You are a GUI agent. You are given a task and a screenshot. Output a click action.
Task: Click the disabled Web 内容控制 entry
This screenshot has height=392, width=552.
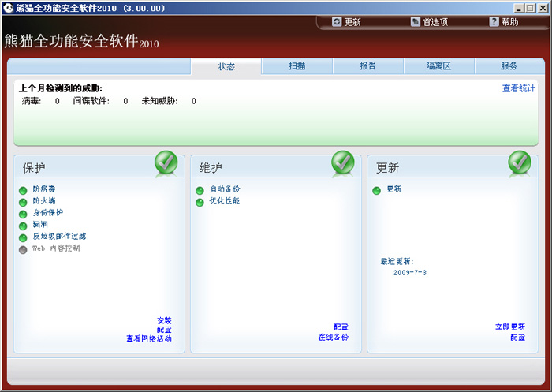[56, 248]
